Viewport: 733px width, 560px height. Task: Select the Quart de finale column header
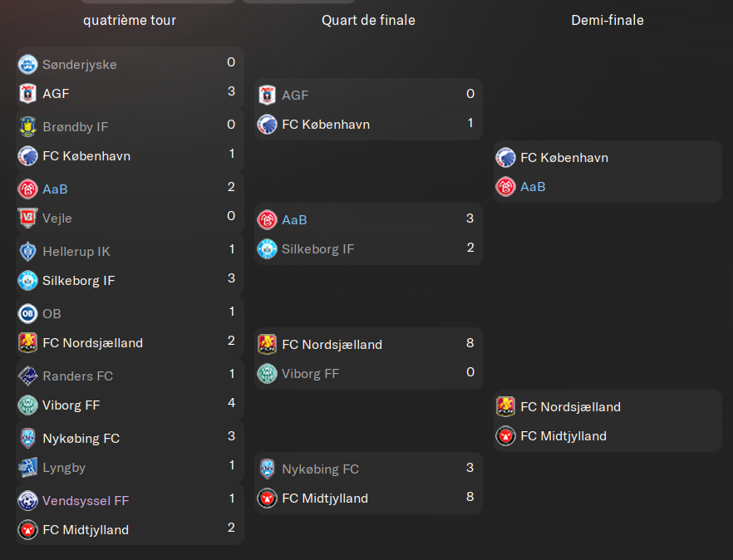point(368,20)
